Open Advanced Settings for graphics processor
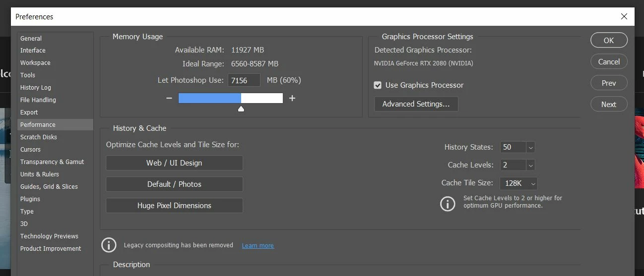This screenshot has height=276, width=644. 416,104
